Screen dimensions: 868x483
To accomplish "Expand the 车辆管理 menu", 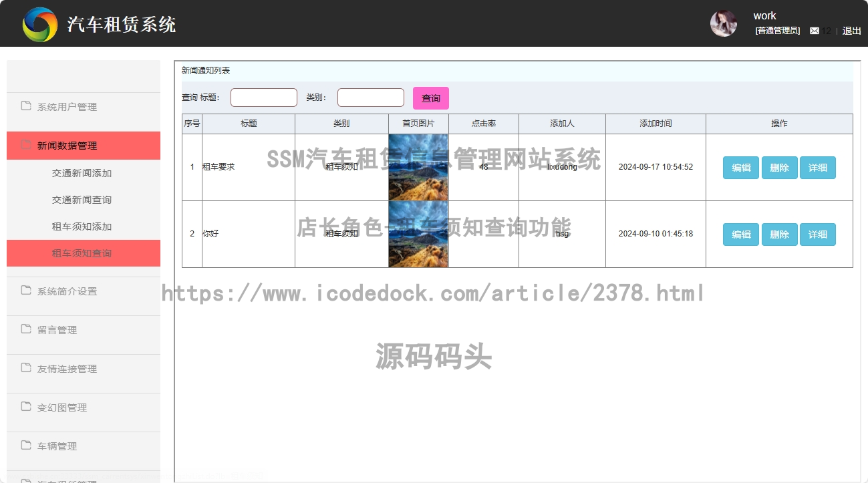I will (84, 446).
